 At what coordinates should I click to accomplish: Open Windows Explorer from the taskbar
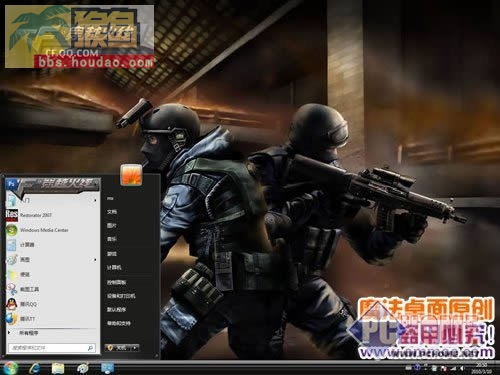coord(58,368)
